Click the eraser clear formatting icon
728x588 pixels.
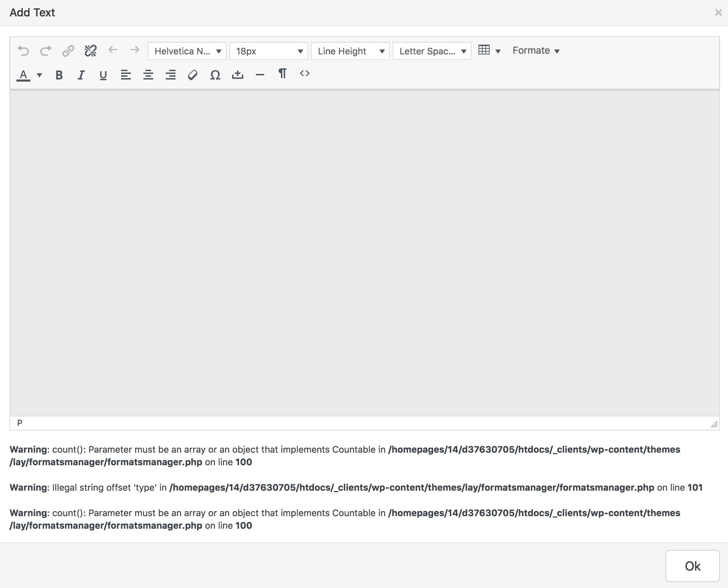(x=193, y=75)
